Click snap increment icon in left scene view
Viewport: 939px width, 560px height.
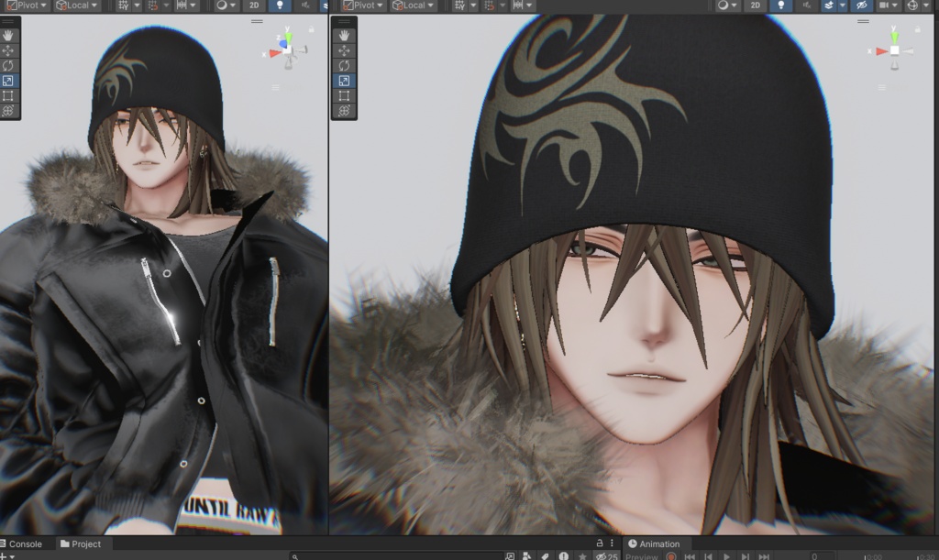click(x=182, y=5)
